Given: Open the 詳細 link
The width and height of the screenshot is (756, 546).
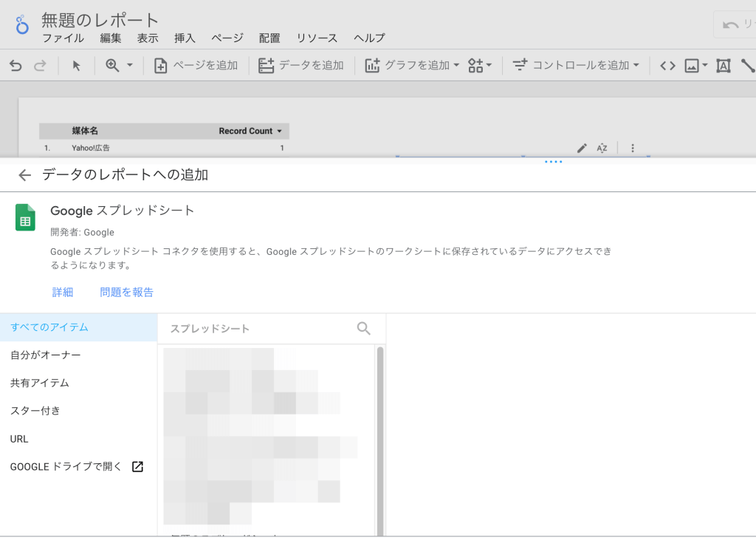Looking at the screenshot, I should coord(63,293).
